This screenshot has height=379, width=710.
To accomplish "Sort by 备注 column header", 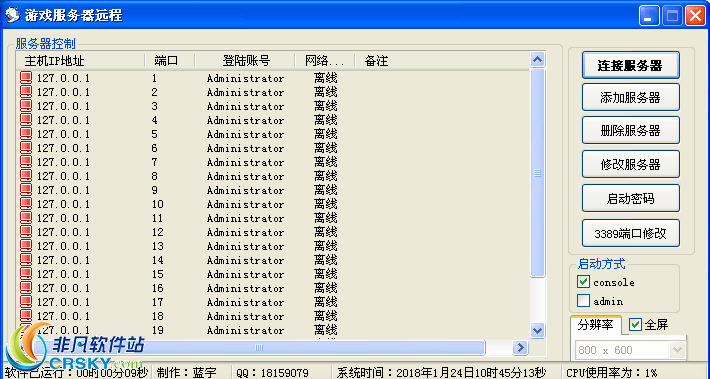I will [441, 61].
